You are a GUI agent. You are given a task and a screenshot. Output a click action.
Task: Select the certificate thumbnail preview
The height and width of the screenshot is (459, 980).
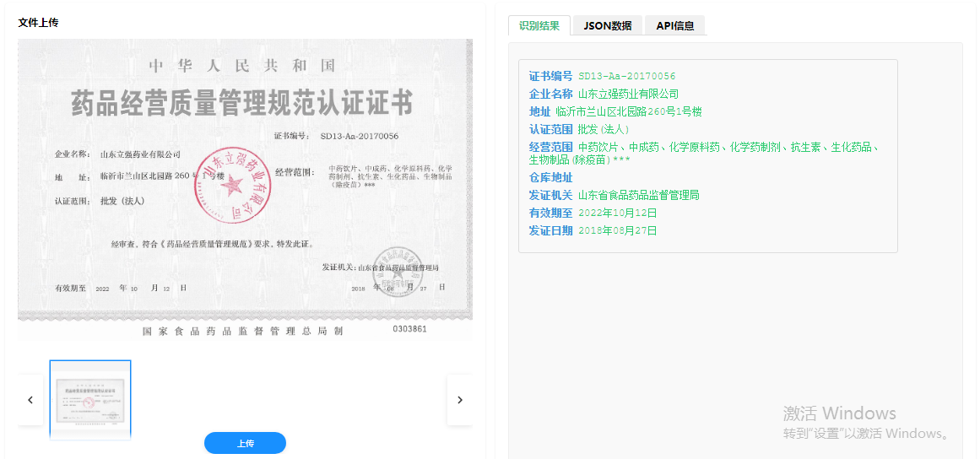point(90,400)
